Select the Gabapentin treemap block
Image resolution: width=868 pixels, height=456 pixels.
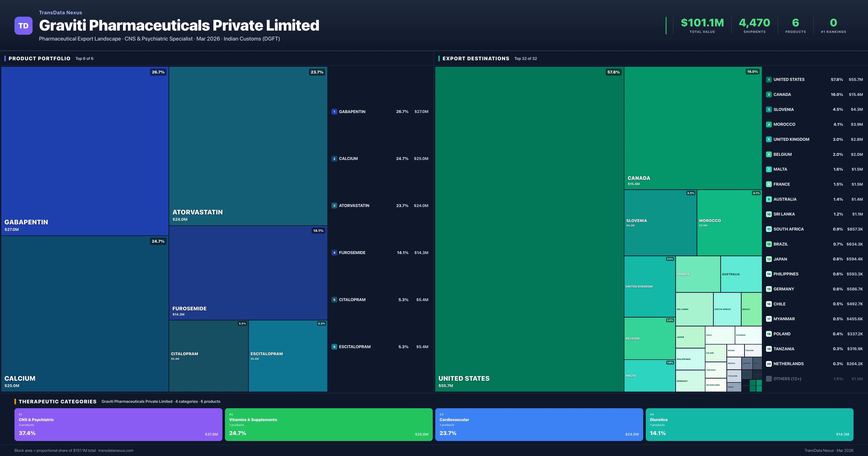point(85,151)
